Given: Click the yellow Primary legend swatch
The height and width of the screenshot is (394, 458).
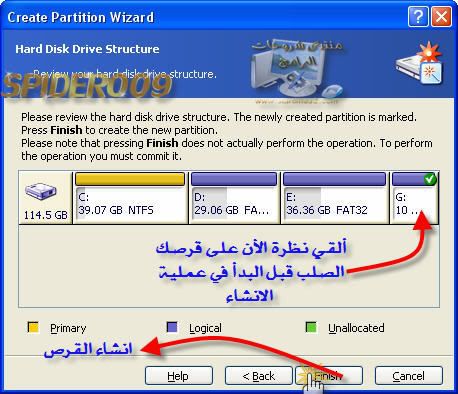Looking at the screenshot, I should [33, 327].
